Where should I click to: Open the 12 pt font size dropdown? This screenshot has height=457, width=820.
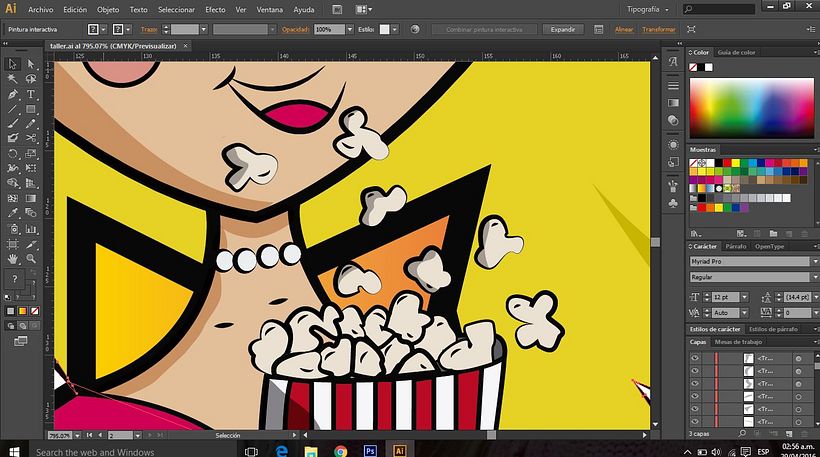click(745, 297)
